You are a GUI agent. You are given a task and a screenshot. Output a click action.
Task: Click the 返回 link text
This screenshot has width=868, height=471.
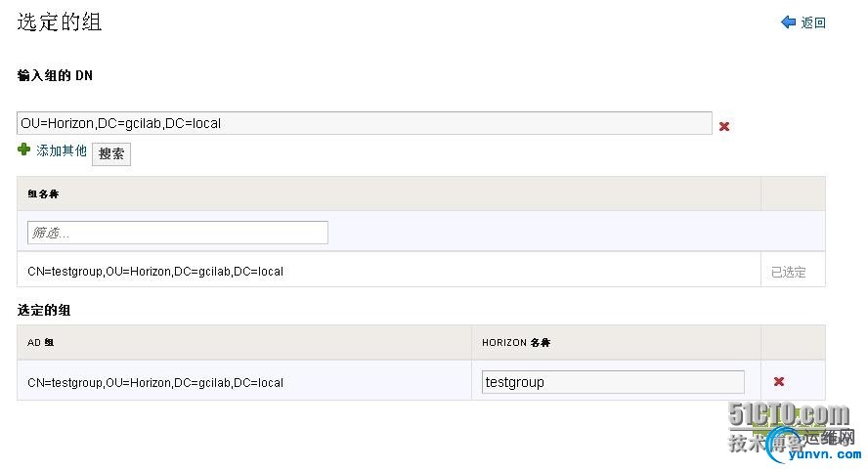[813, 23]
